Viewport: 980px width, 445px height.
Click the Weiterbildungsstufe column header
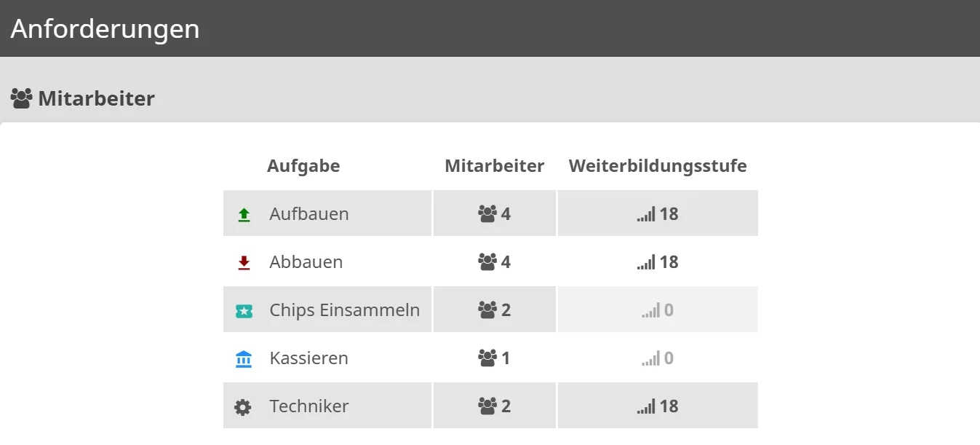coord(658,166)
